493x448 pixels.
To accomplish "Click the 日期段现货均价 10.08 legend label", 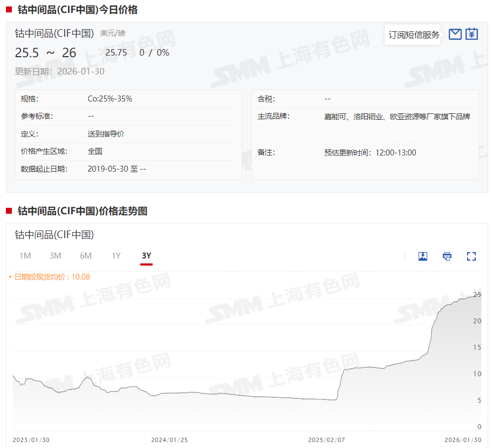I will click(x=52, y=277).
